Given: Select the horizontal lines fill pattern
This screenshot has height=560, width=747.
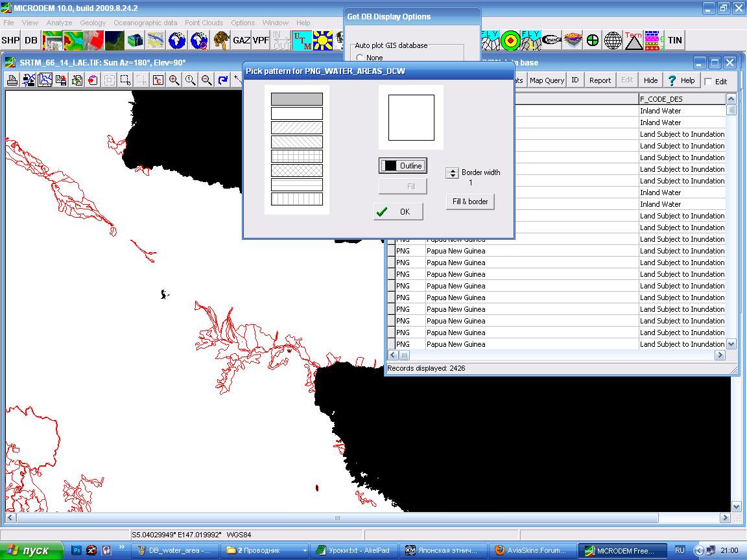Looking at the screenshot, I should (x=297, y=185).
